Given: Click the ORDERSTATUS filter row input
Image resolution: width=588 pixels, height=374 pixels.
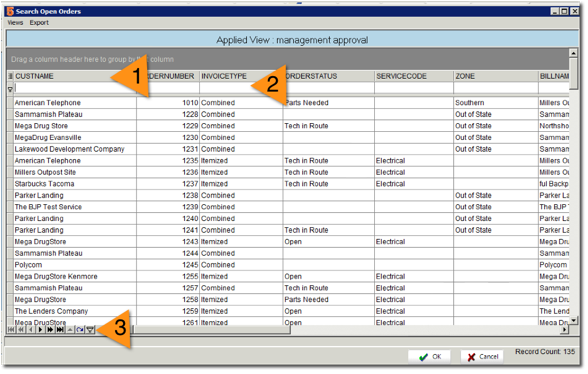Looking at the screenshot, I should point(328,89).
